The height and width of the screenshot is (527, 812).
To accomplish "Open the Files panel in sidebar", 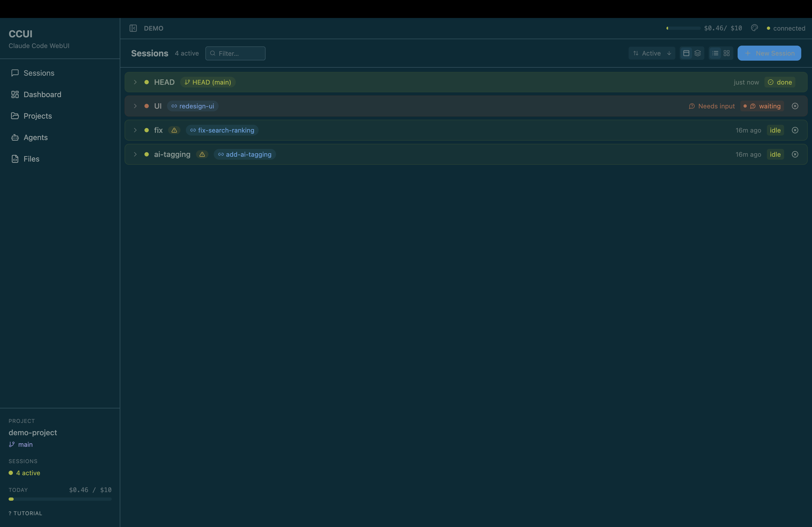I will click(32, 159).
